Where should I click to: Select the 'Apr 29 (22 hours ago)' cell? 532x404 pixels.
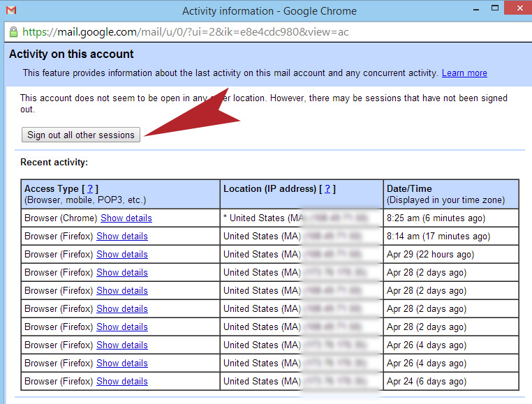coord(451,255)
